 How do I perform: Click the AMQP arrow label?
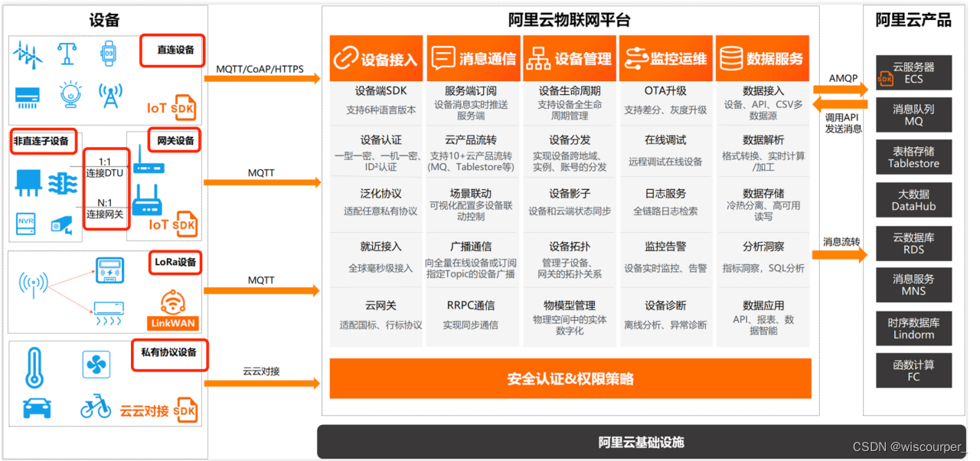pos(843,79)
